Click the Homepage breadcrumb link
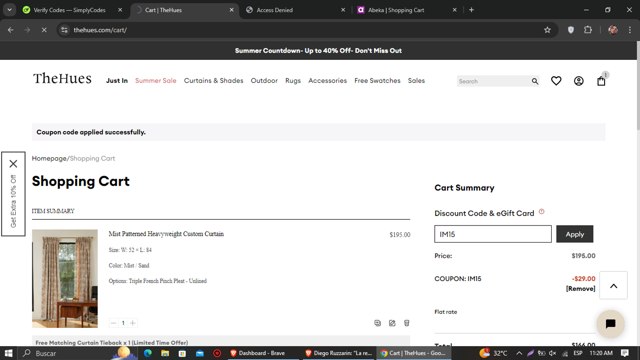 (49, 158)
